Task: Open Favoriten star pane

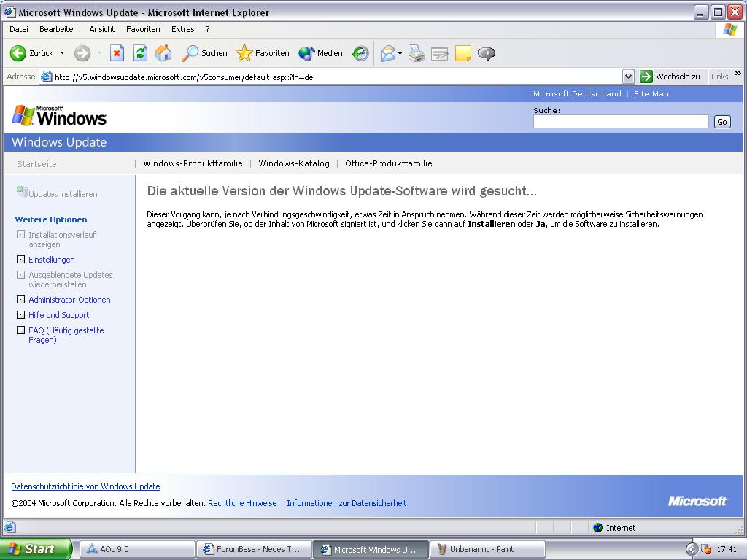Action: (263, 53)
